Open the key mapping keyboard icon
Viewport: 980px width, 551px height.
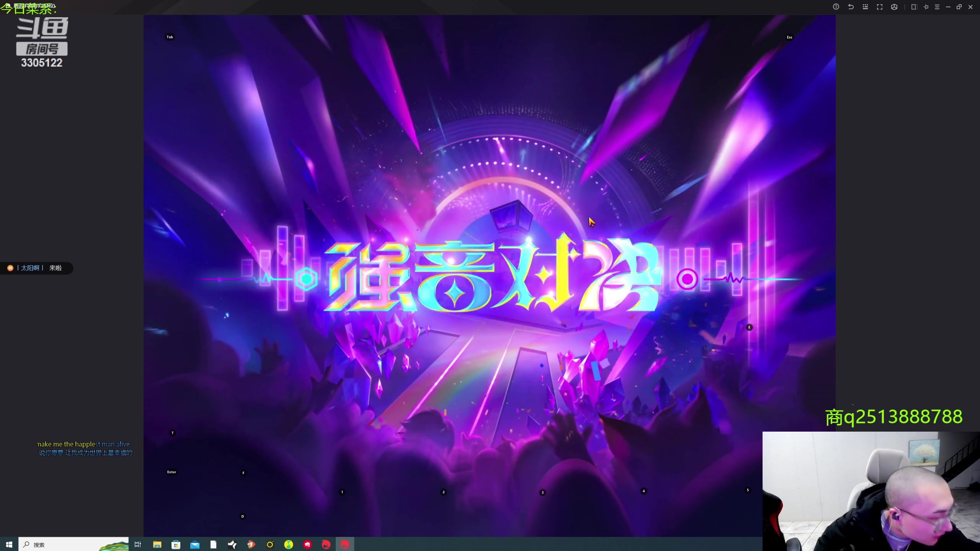click(865, 7)
